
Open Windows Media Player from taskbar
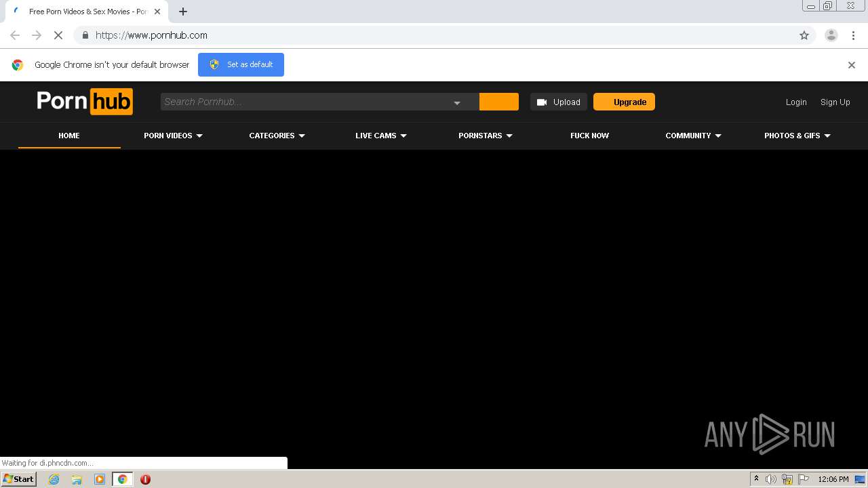click(100, 479)
